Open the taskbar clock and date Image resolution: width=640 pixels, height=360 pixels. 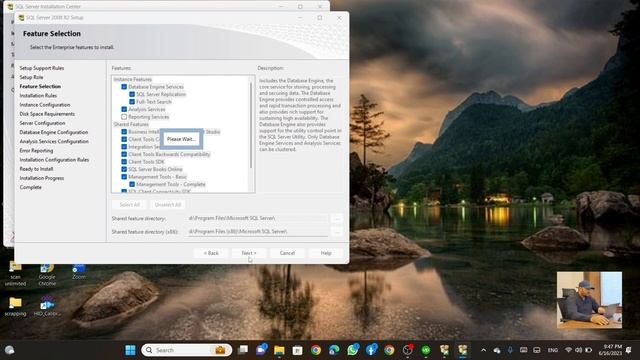pos(611,350)
